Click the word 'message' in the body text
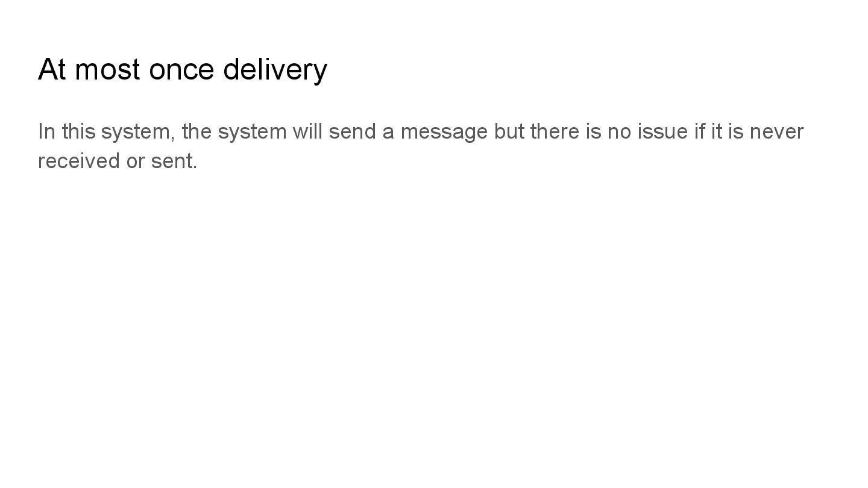868x488 pixels. (x=444, y=131)
